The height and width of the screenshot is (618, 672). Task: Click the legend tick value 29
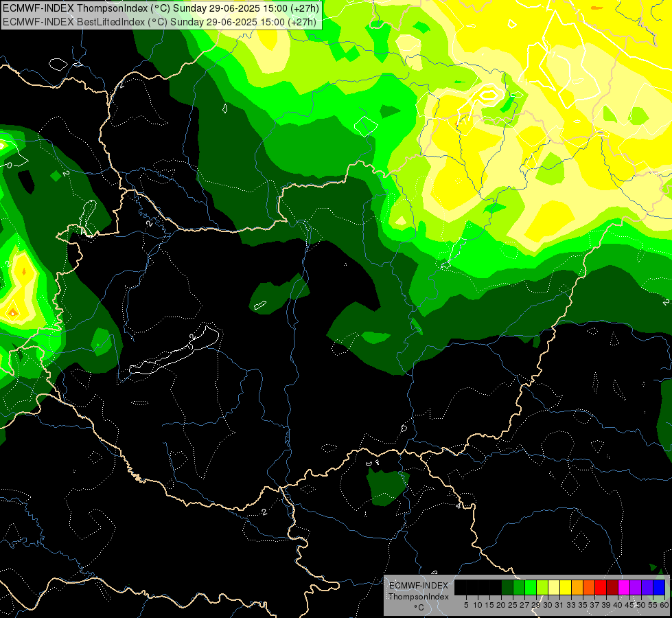[536, 605]
